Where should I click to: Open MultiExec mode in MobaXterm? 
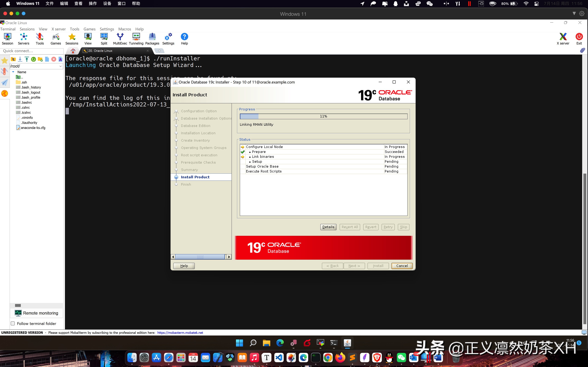point(120,39)
